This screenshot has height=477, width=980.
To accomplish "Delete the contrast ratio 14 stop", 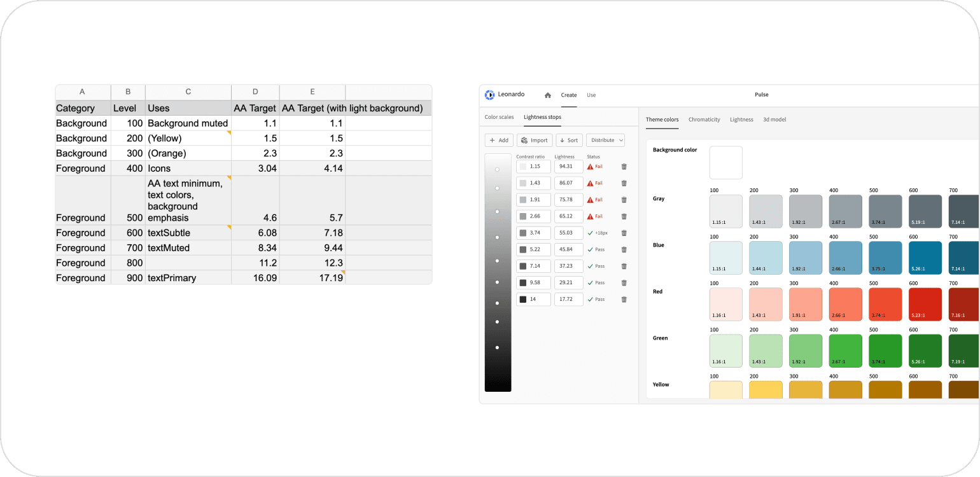I will coord(624,299).
